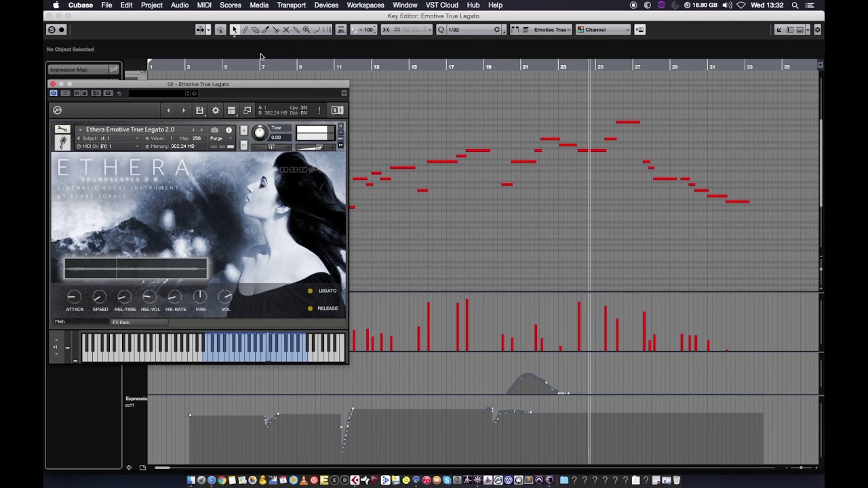This screenshot has width=868, height=488.
Task: Click the ATTACK knob
Action: pyautogui.click(x=74, y=297)
